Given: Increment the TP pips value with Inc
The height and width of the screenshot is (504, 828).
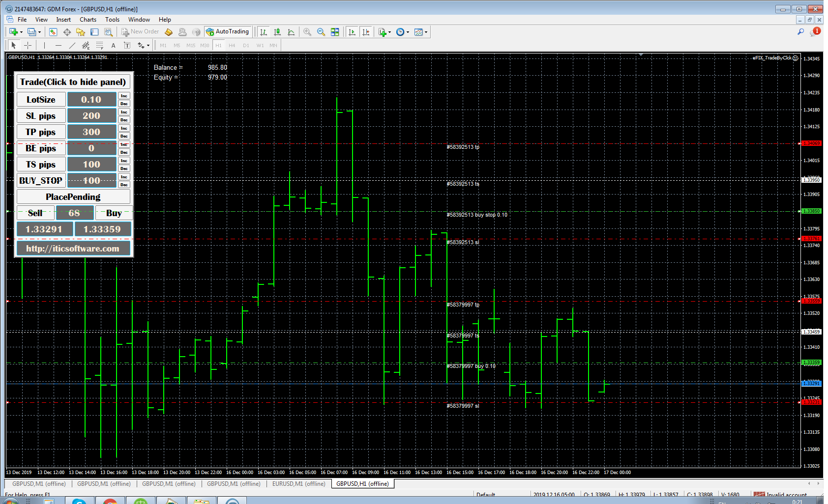Looking at the screenshot, I should [x=123, y=128].
